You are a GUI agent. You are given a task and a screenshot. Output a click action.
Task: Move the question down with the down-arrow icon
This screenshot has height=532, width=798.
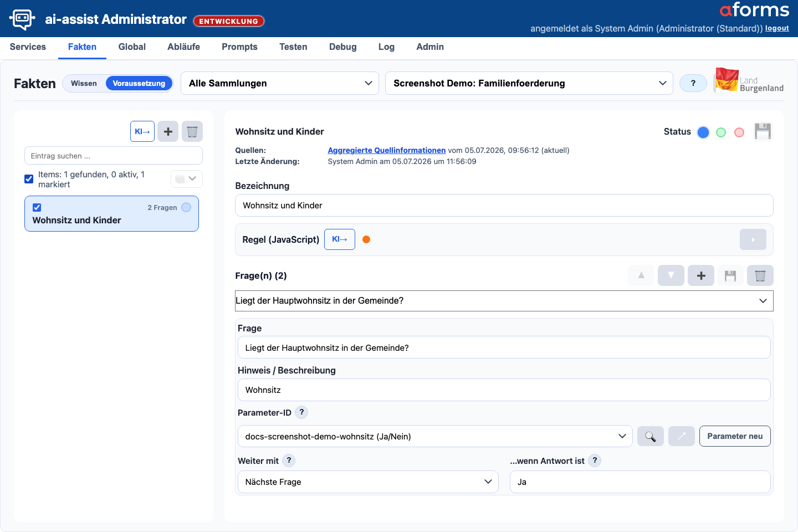click(671, 275)
